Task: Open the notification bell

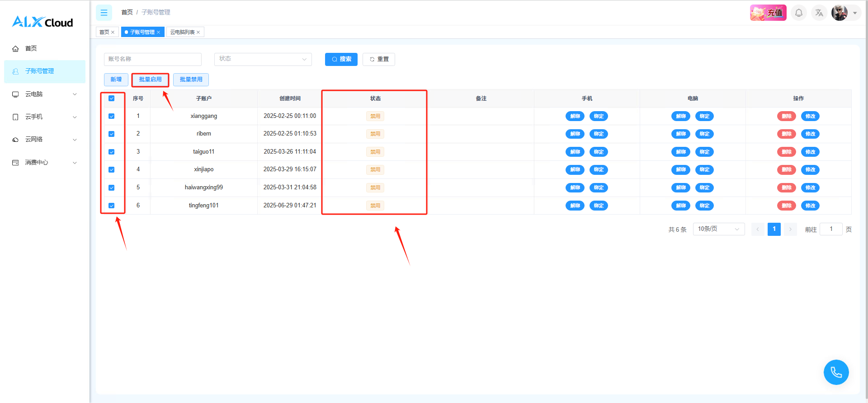Action: (799, 13)
